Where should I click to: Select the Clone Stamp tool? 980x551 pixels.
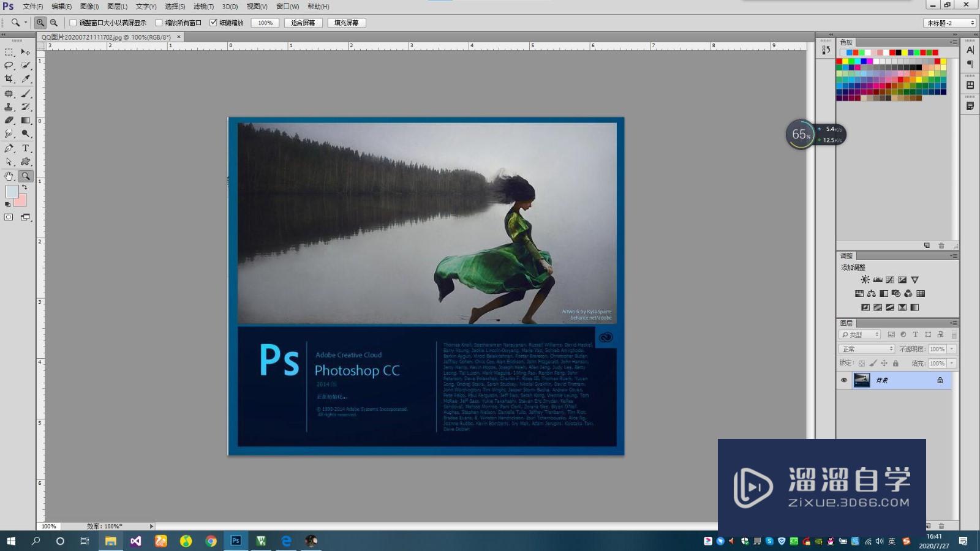point(9,107)
